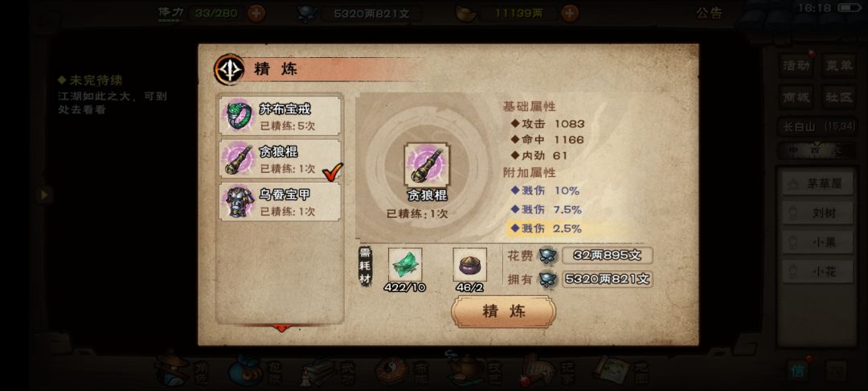The width and height of the screenshot is (868, 391).
Task: Click silver ingot icon next to 花费
Action: (x=547, y=256)
